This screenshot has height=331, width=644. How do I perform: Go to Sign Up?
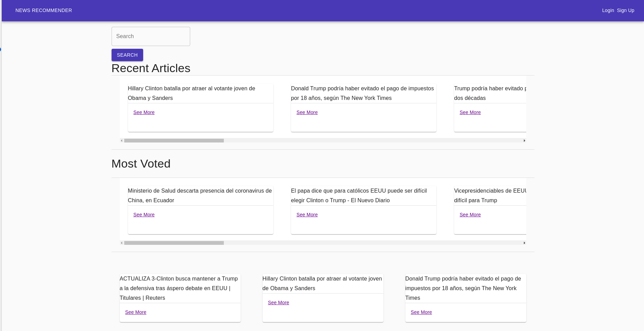[x=625, y=10]
